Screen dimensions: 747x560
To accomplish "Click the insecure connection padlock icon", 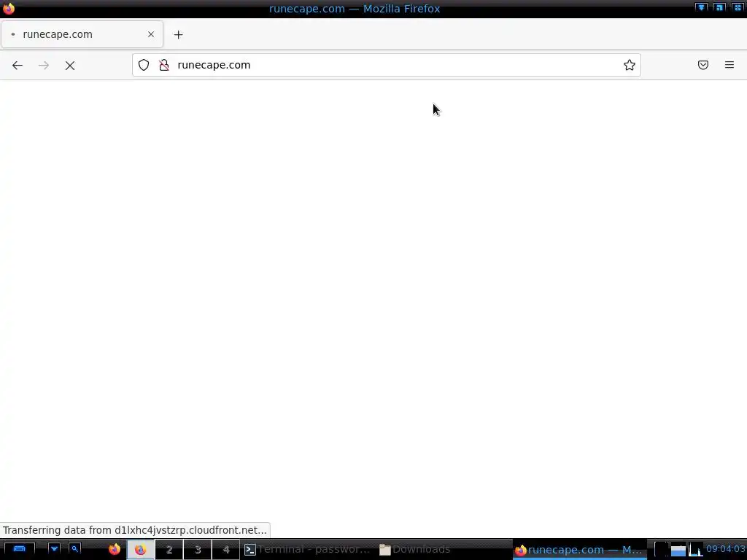I will point(164,65).
